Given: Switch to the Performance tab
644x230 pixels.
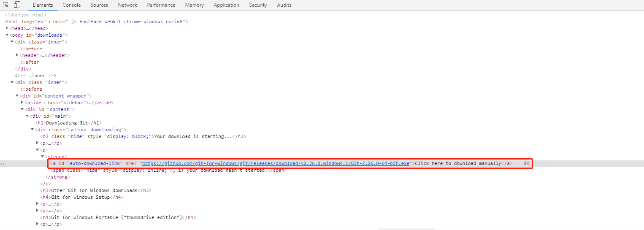Looking at the screenshot, I should (x=161, y=5).
